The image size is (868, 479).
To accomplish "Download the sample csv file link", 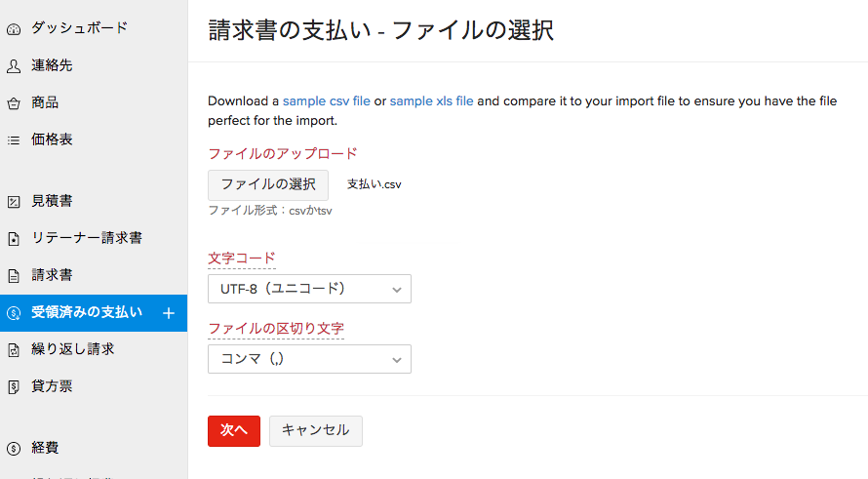I will [327, 100].
